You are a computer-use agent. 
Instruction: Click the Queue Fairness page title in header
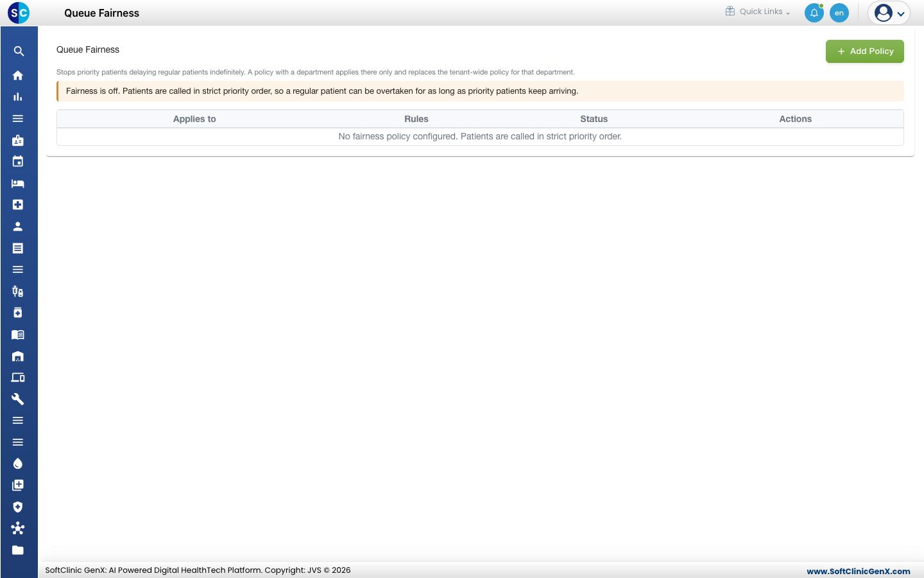[x=101, y=13]
